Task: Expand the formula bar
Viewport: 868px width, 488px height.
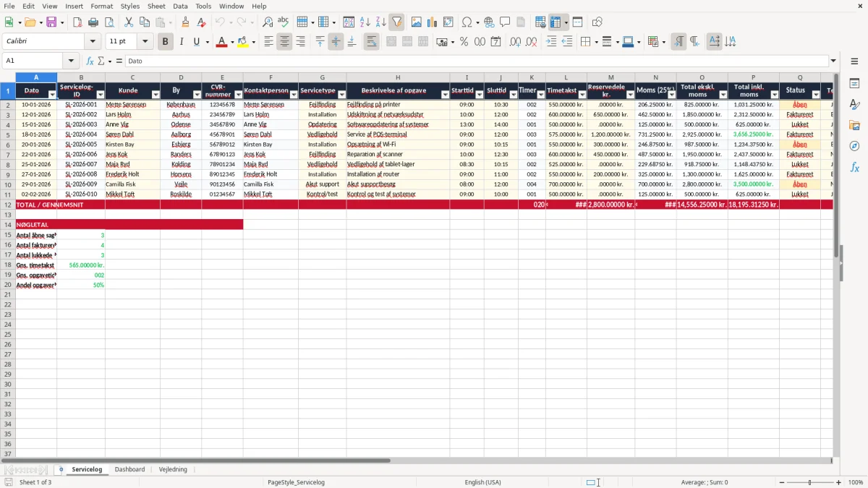Action: click(833, 61)
